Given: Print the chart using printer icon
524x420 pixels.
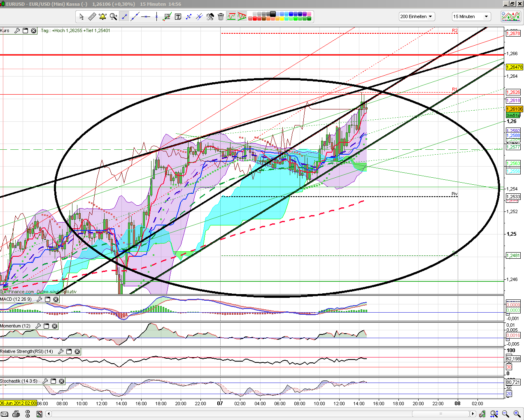Looking at the screenshot, I should 16,414.
